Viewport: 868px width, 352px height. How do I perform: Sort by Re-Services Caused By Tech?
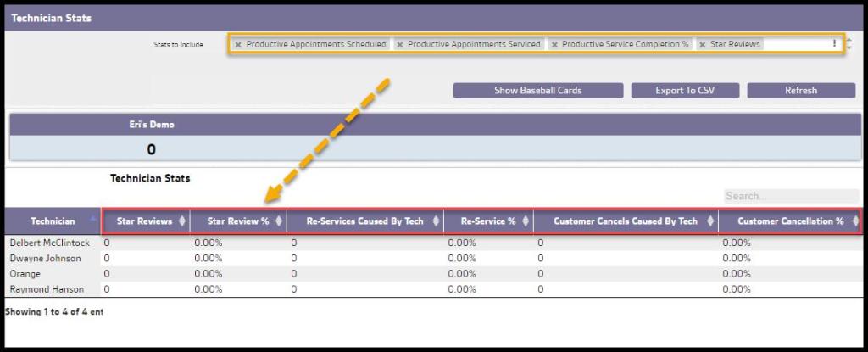pos(365,221)
